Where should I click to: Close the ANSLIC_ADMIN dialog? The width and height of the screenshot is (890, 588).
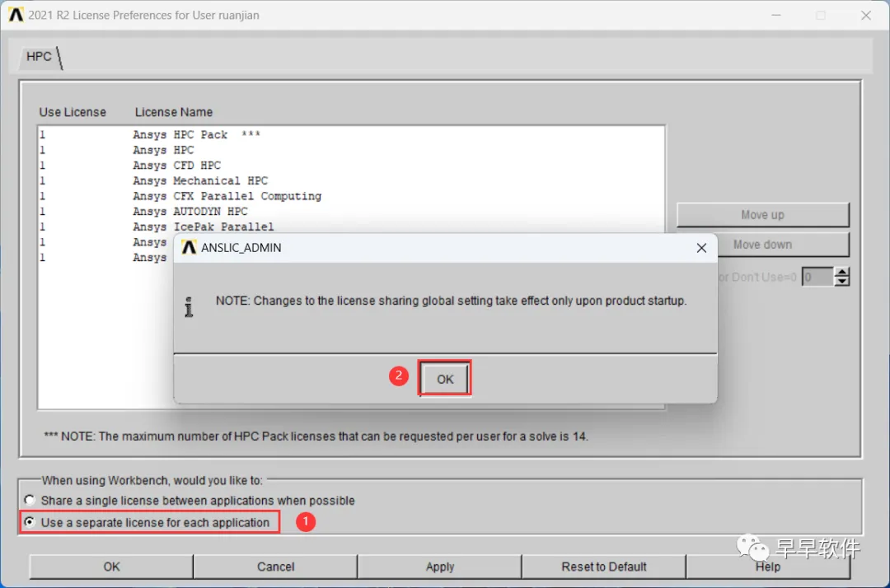point(701,248)
